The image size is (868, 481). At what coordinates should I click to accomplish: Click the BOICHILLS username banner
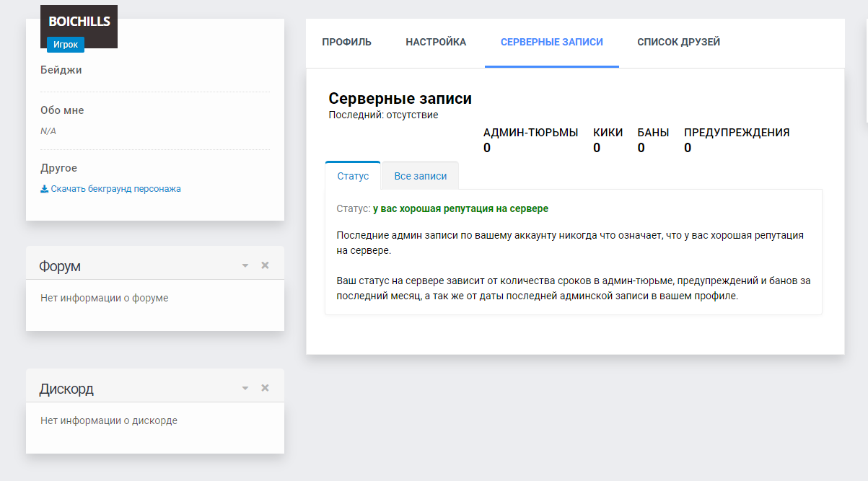click(79, 22)
